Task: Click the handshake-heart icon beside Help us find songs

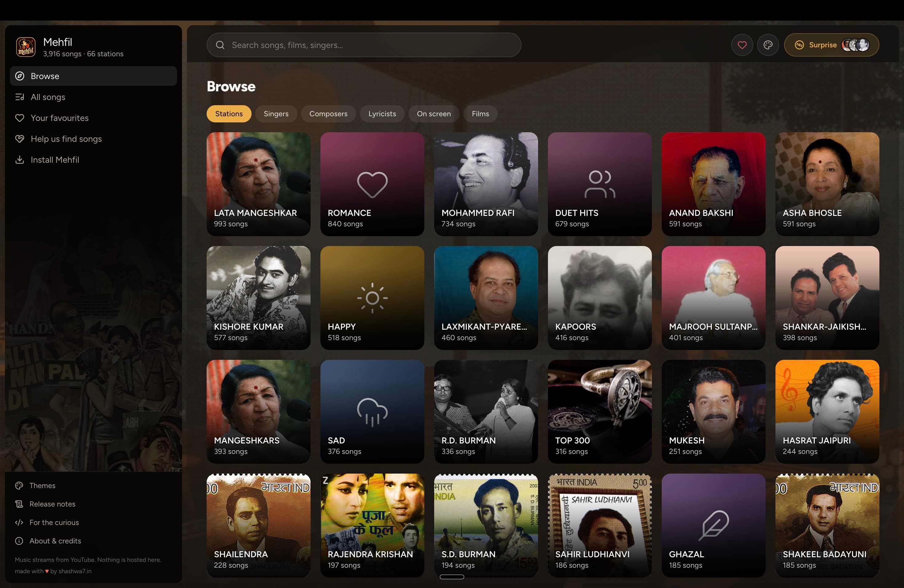Action: (19, 139)
